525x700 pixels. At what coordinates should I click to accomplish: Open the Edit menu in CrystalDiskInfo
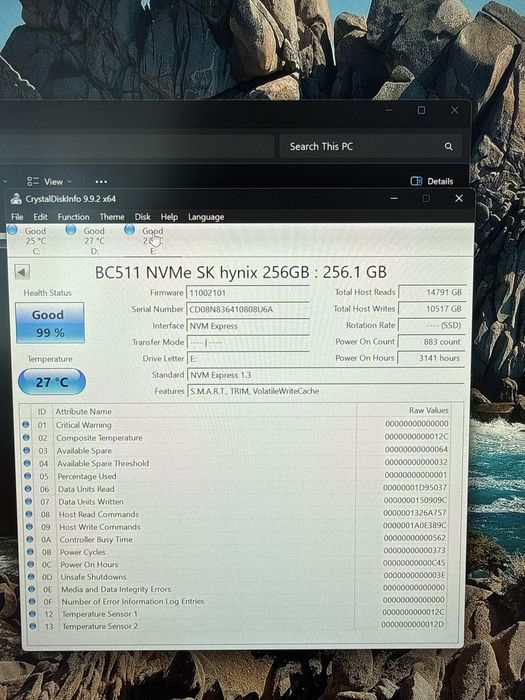40,217
